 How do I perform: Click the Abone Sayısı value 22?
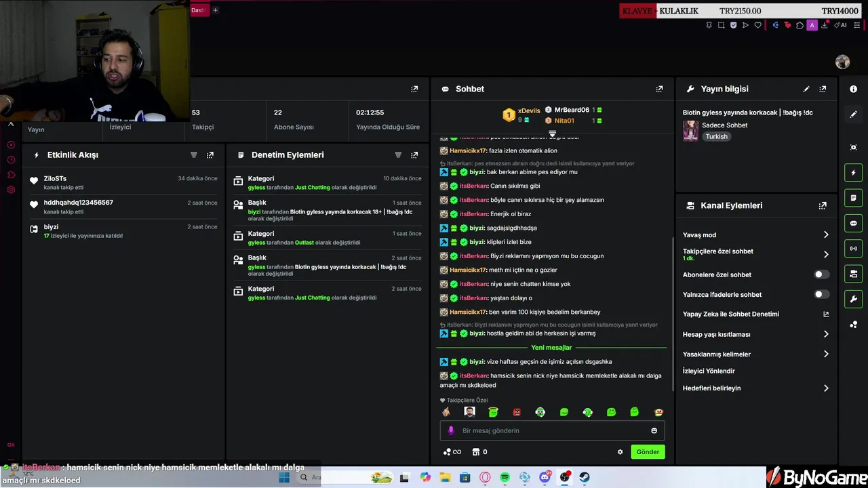point(278,113)
